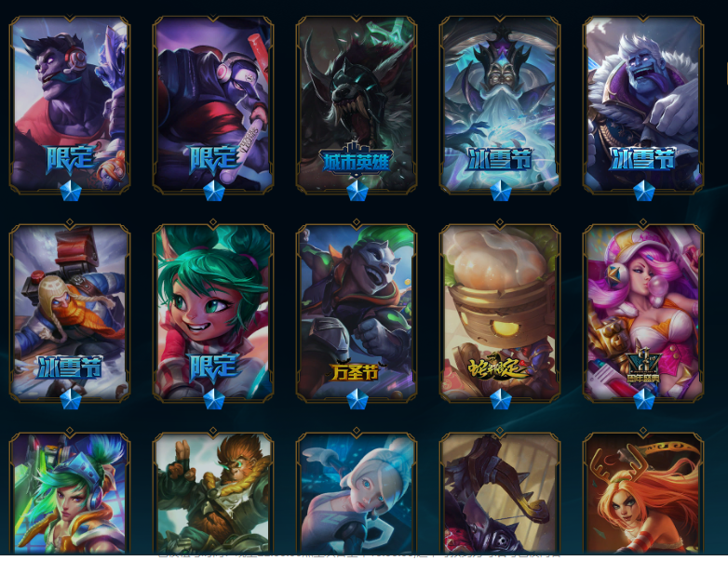728x561 pixels.
Task: Open the dark werewolf 城市英雄 skin card
Action: [x=357, y=104]
